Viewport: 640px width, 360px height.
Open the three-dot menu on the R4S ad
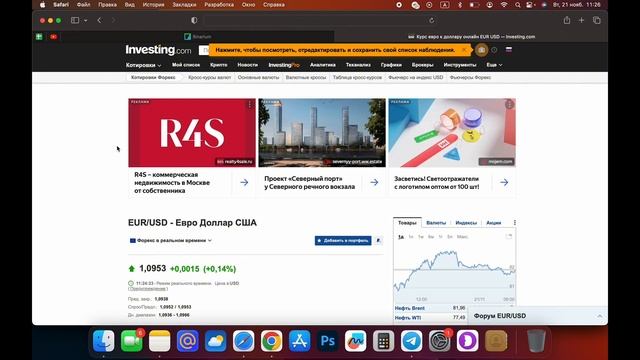coord(250,104)
